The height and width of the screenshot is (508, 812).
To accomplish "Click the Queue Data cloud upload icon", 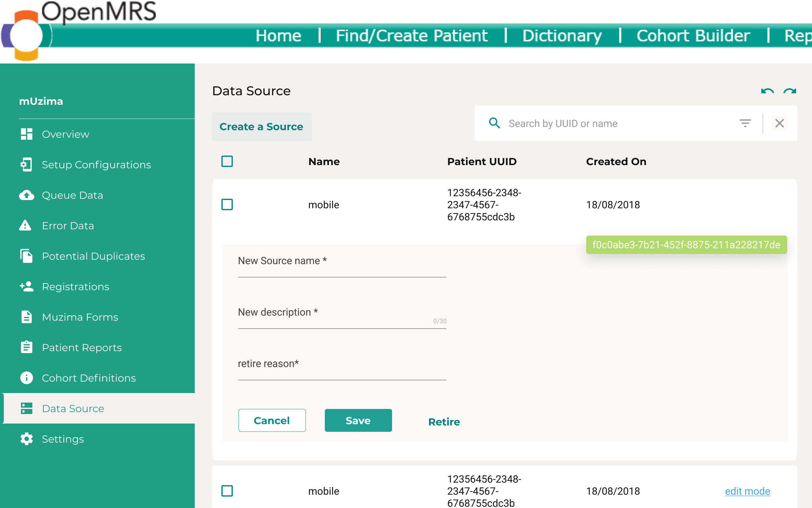I will click(x=27, y=195).
